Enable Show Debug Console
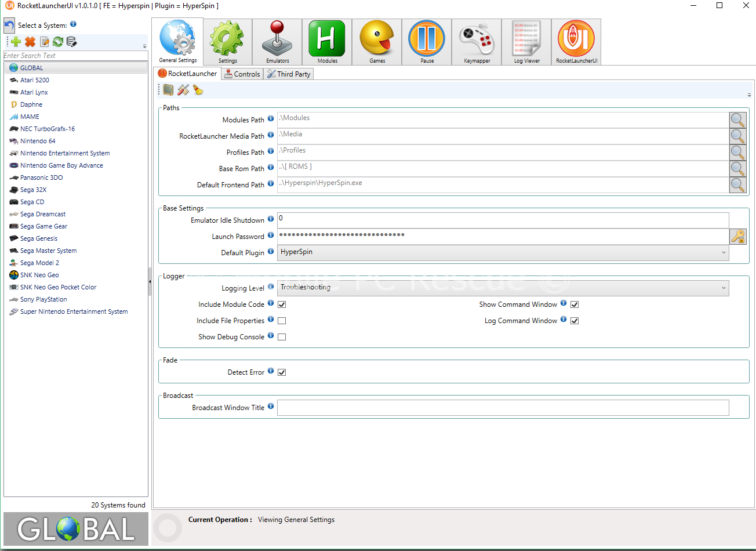Screen dimensions: 756x551 tap(282, 337)
